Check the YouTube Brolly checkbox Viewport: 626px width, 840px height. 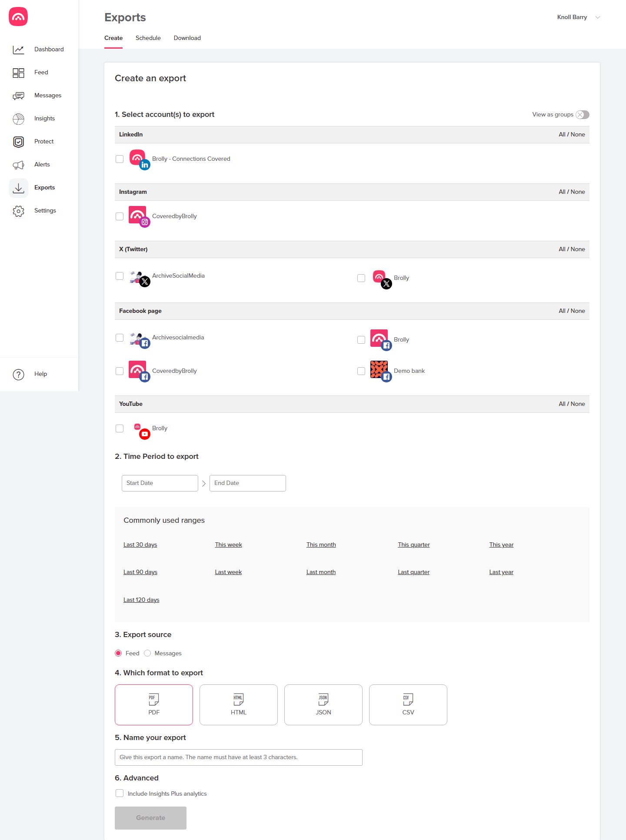120,428
